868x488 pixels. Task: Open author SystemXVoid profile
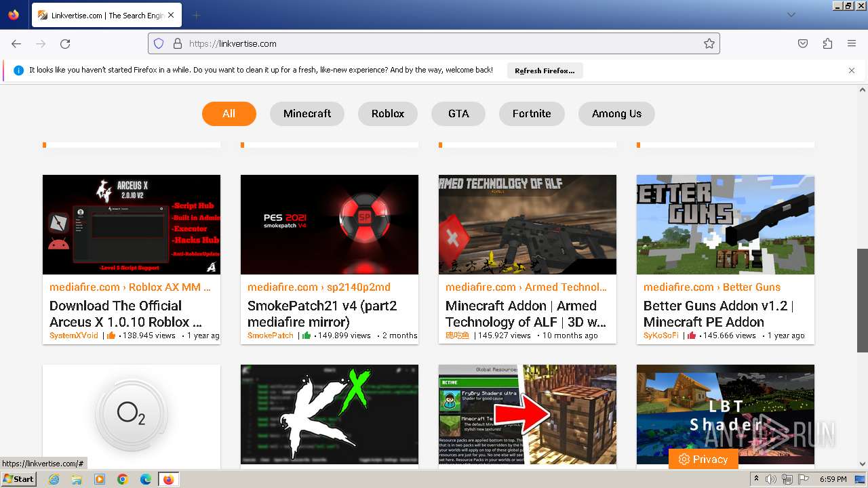[74, 335]
